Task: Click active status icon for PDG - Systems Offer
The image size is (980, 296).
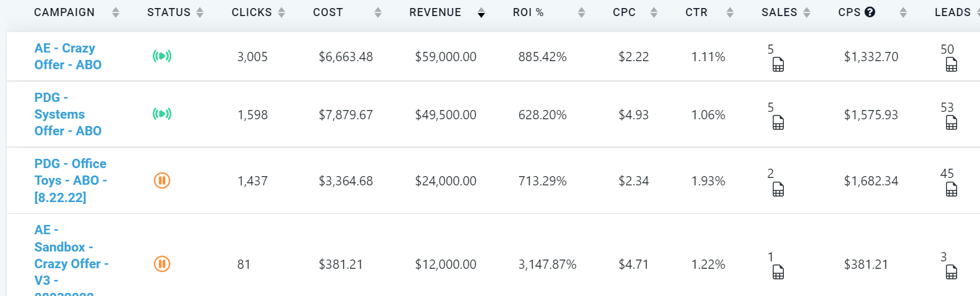Action: tap(162, 114)
